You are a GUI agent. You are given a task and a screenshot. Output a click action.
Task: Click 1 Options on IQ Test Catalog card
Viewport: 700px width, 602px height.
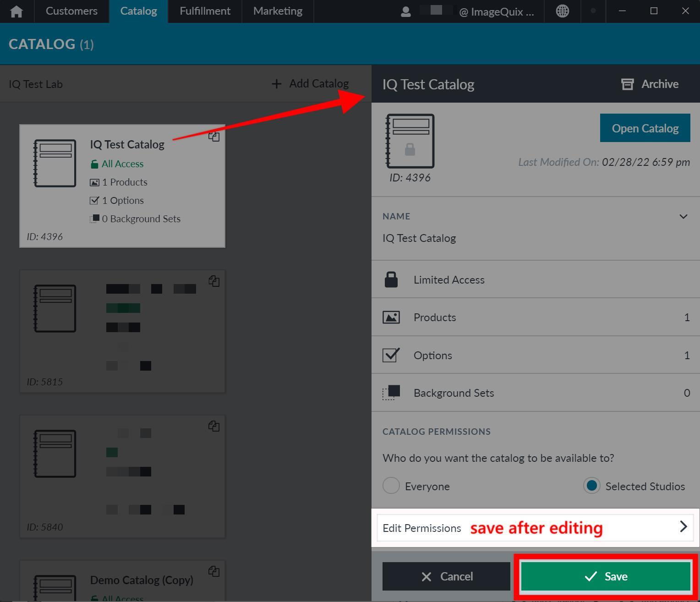coord(117,201)
